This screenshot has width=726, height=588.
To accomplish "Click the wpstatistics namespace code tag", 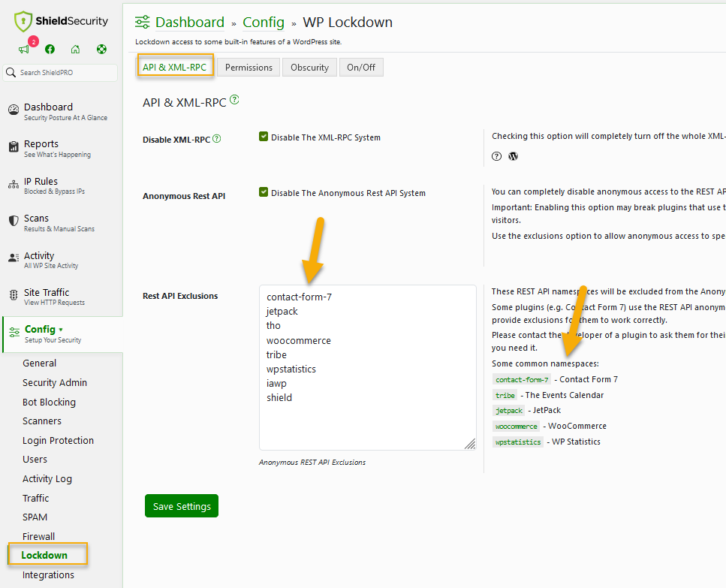I will 518,442.
